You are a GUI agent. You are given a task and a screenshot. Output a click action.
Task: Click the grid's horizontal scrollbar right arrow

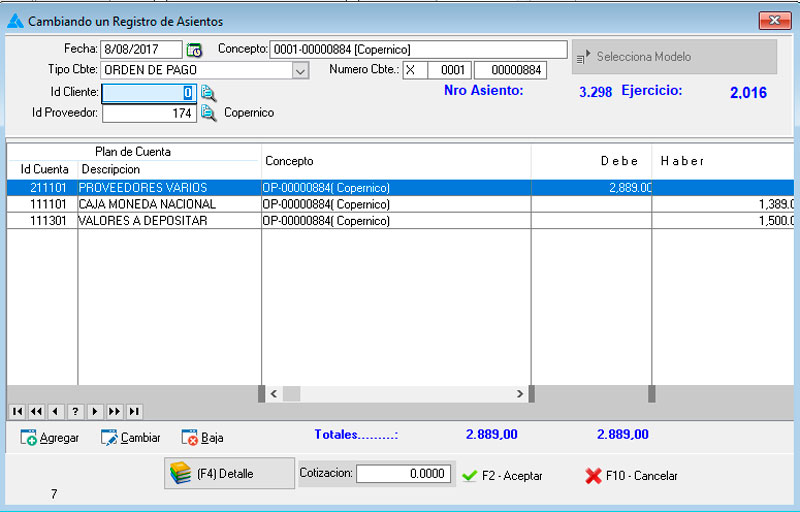[519, 394]
